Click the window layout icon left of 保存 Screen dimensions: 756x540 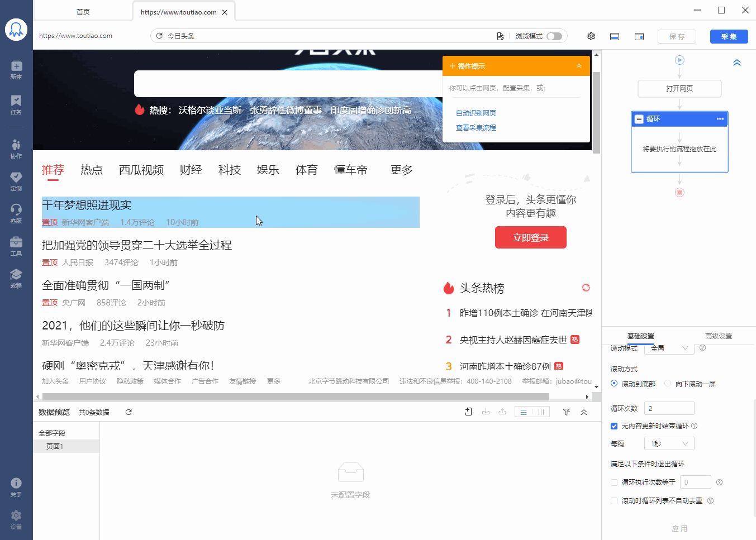click(639, 36)
